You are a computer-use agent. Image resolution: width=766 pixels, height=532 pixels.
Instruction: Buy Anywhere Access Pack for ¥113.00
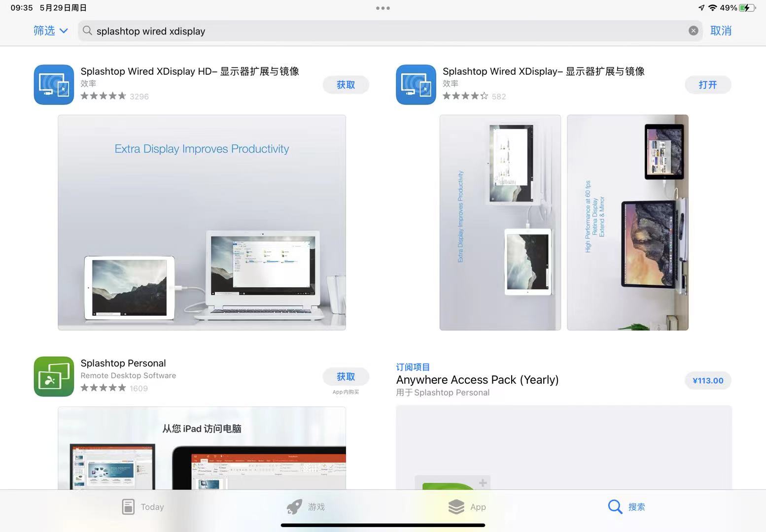click(708, 380)
